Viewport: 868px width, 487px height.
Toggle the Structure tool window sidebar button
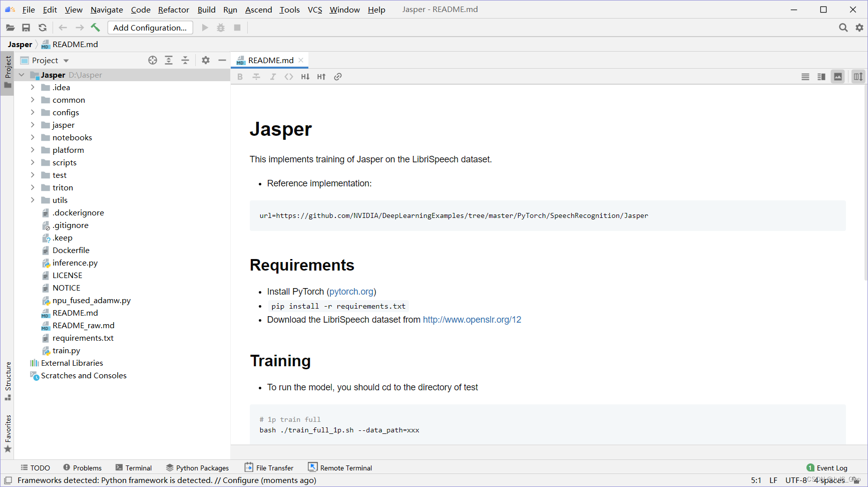[x=8, y=381]
